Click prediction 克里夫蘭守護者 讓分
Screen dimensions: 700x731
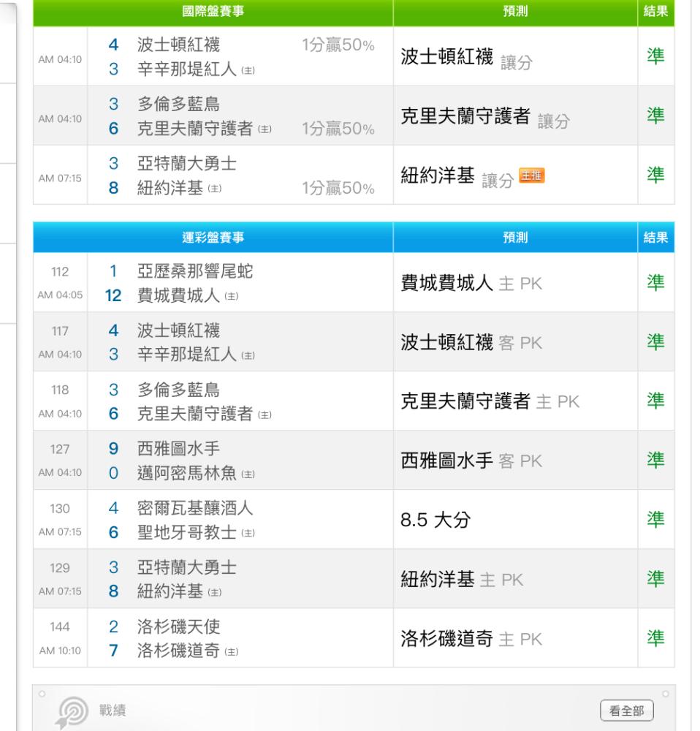[485, 116]
